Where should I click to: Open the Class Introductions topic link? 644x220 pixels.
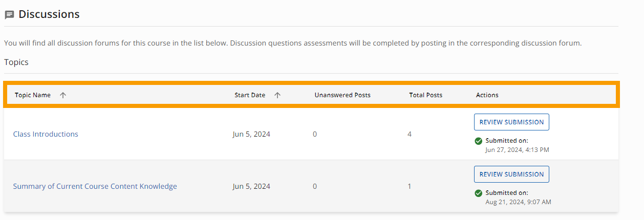click(46, 134)
